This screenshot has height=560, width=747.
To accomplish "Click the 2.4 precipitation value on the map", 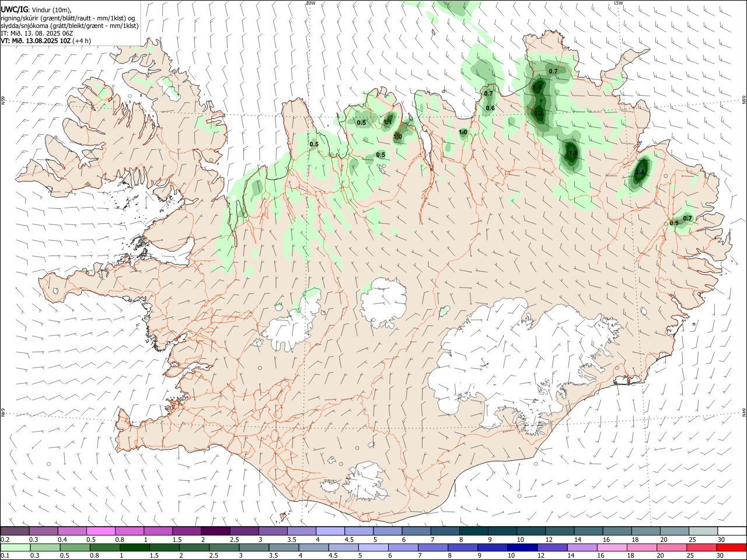I will pyautogui.click(x=640, y=172).
